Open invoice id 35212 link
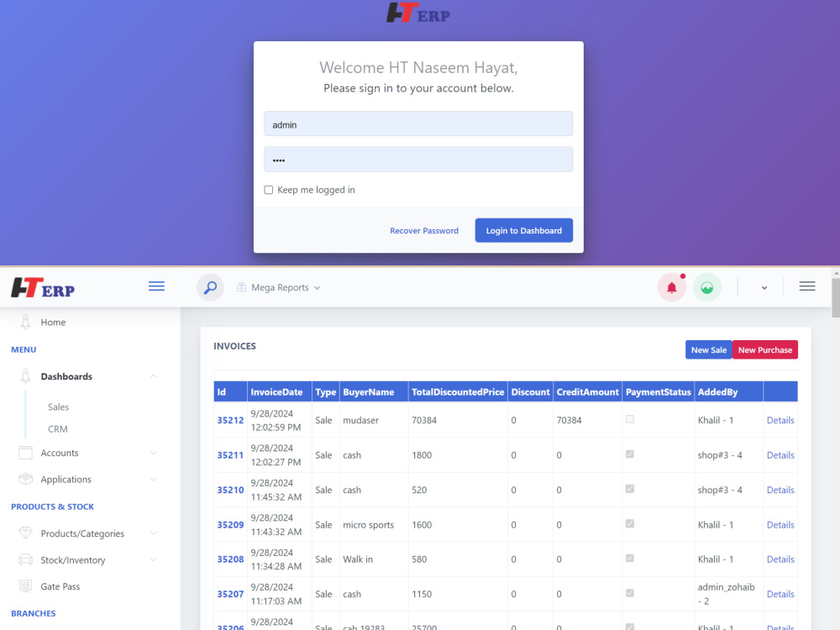Viewport: 840px width, 630px height. (x=230, y=420)
